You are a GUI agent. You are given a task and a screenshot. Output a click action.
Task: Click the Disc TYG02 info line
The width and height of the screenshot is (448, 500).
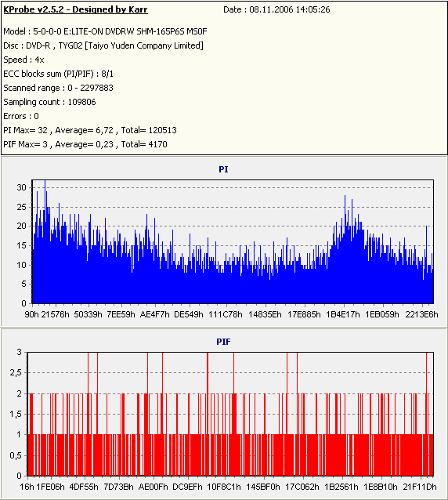[x=103, y=45]
